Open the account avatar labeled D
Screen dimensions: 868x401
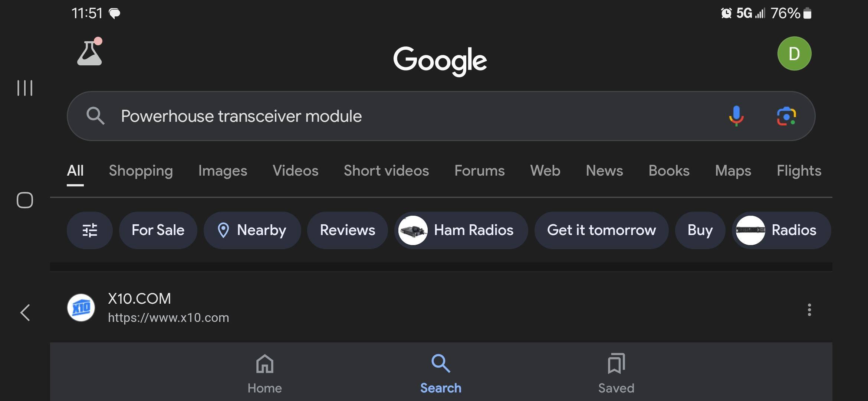[794, 53]
